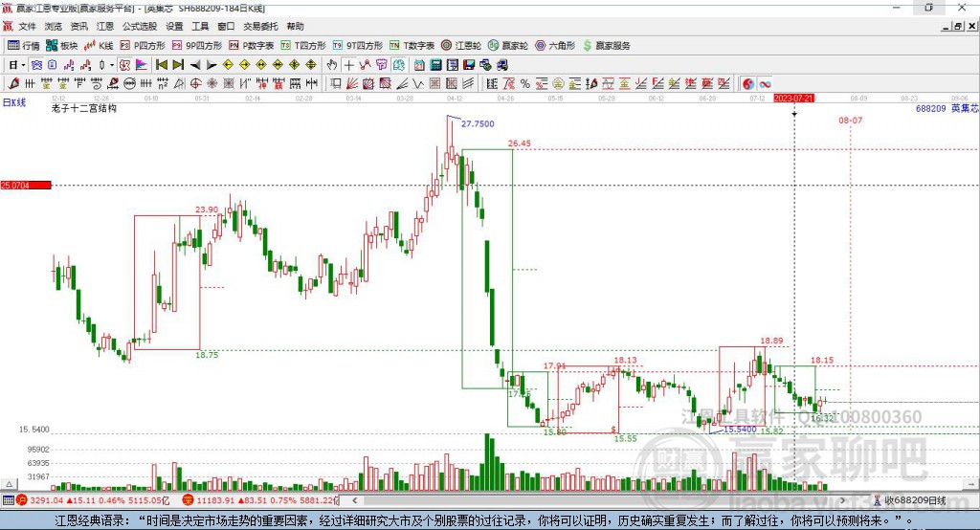Expand the 日 period dropdown arrow
The height and width of the screenshot is (530, 980).
(x=23, y=65)
